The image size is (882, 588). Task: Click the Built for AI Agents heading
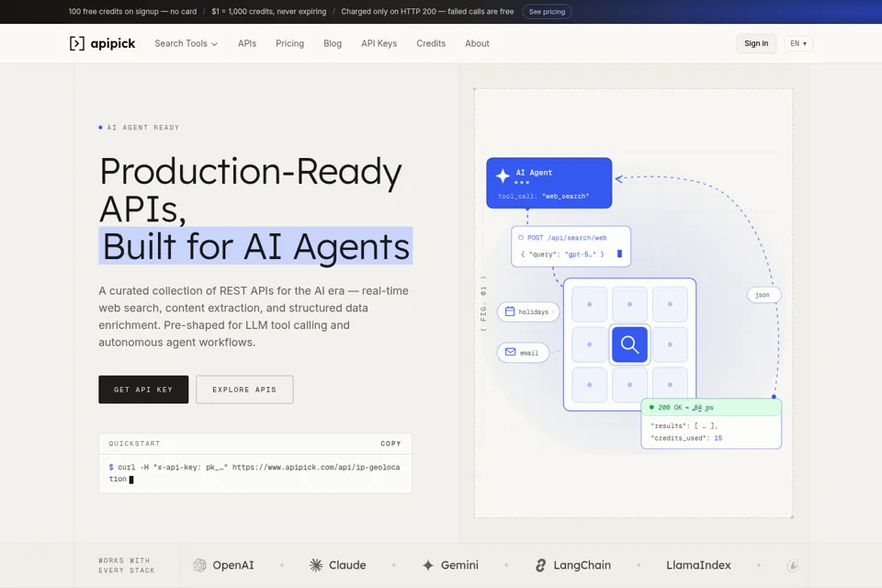coord(256,246)
